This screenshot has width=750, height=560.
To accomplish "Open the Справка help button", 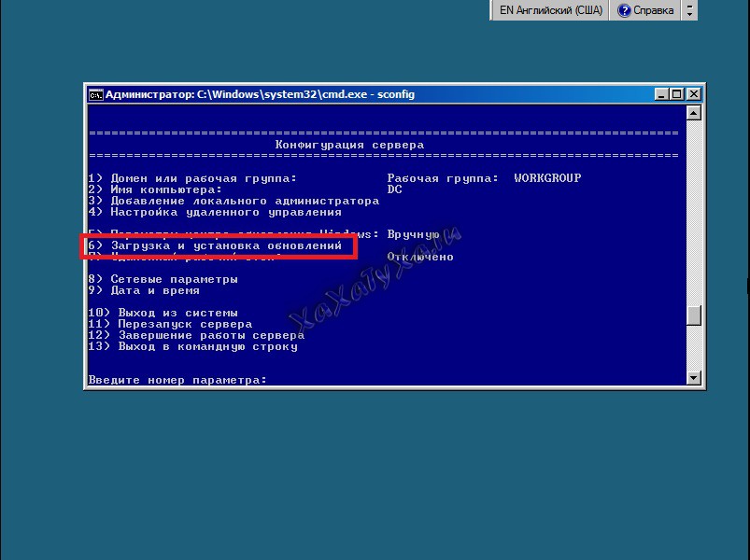I will point(645,10).
